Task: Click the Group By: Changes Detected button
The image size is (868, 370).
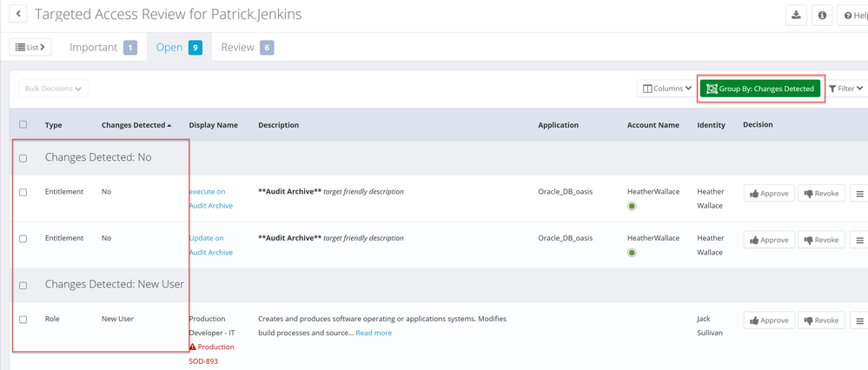Action: [x=760, y=89]
